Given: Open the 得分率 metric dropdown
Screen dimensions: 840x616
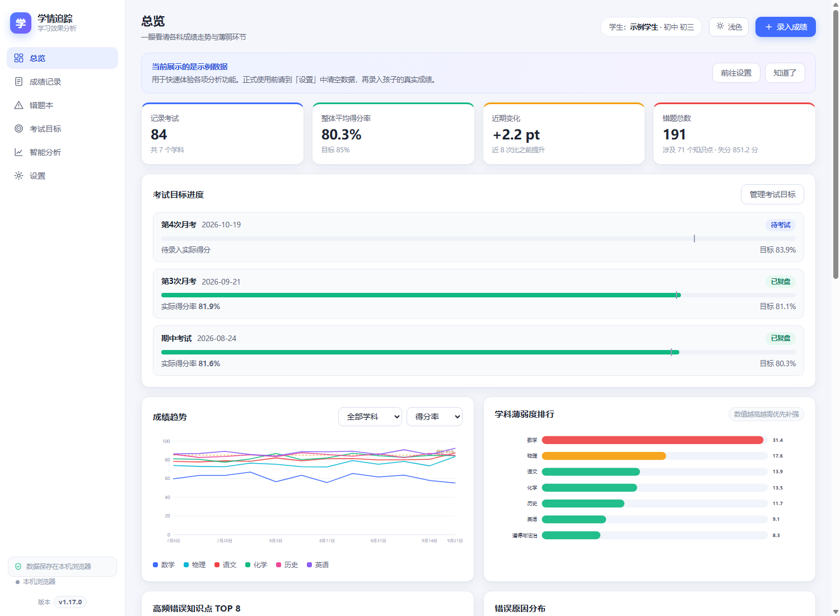Looking at the screenshot, I should 435,417.
